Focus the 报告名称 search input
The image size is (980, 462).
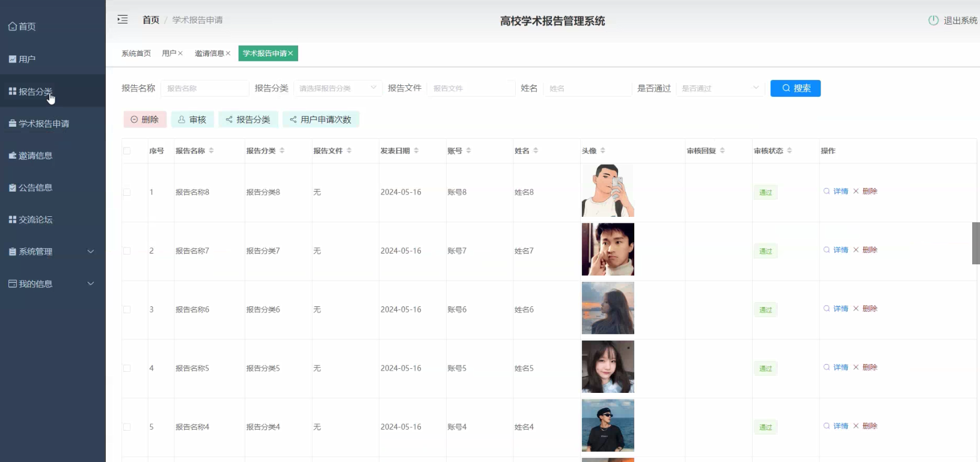205,88
